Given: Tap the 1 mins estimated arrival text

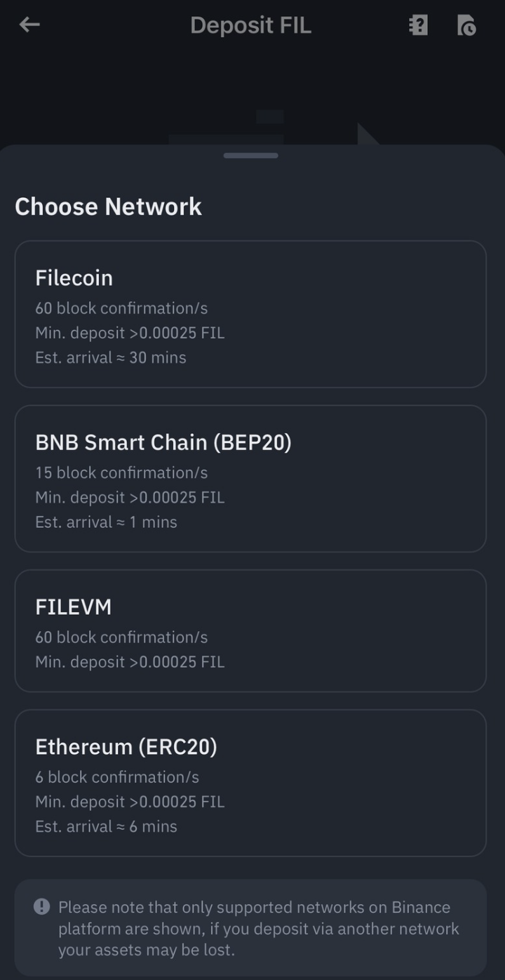Looking at the screenshot, I should [106, 522].
